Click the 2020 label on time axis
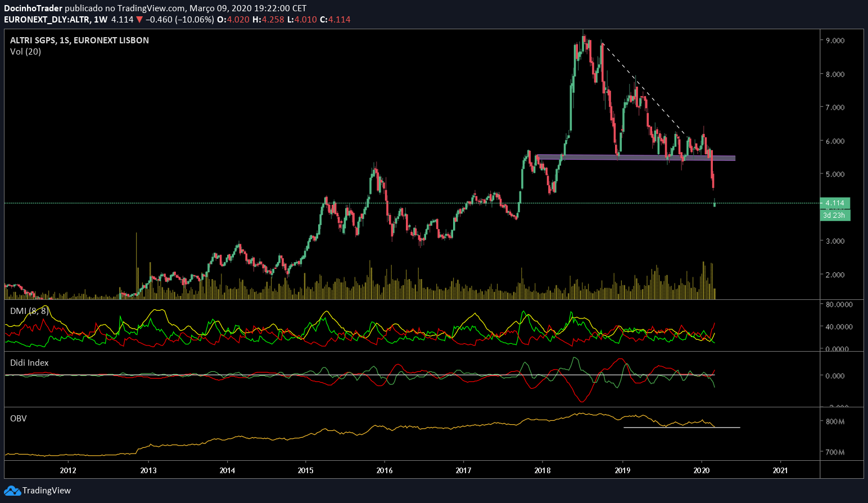This screenshot has height=503, width=868. [701, 470]
